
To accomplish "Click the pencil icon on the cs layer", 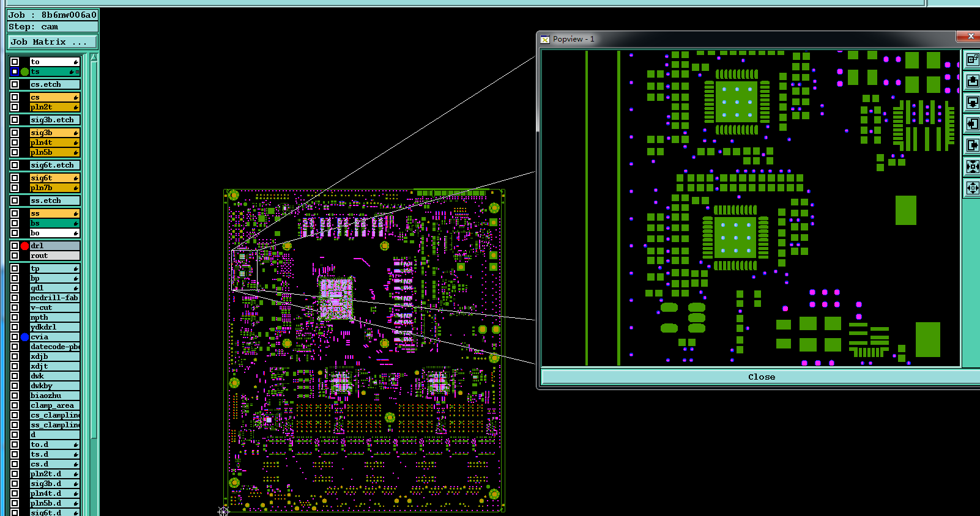I will point(76,97).
